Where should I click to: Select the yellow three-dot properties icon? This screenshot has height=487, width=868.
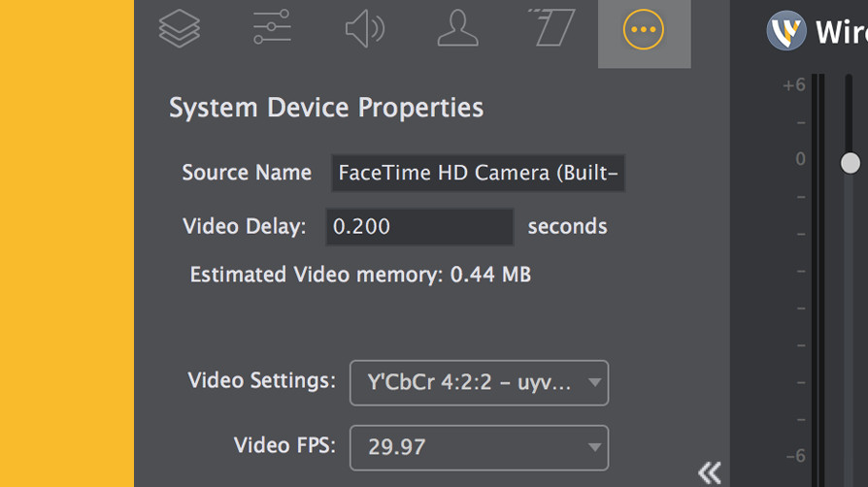point(644,29)
